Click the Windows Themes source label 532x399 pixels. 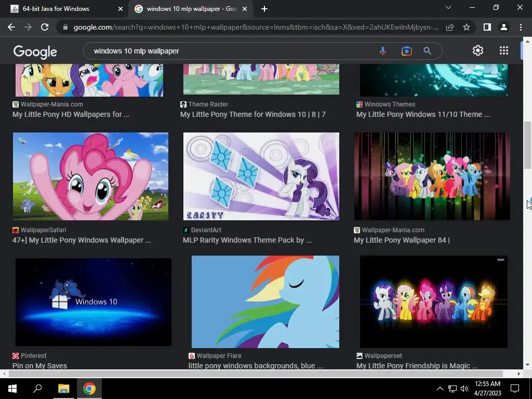click(390, 104)
